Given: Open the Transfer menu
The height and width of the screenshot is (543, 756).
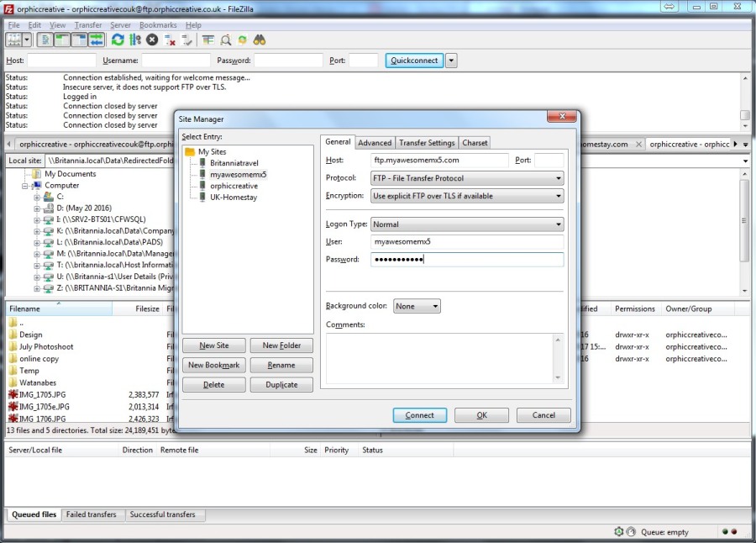Looking at the screenshot, I should 87,25.
